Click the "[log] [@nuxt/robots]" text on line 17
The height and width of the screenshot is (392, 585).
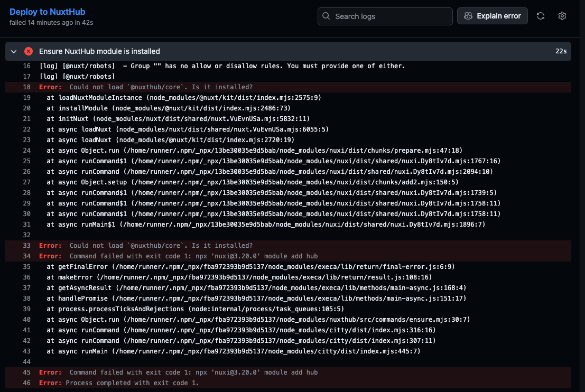77,77
